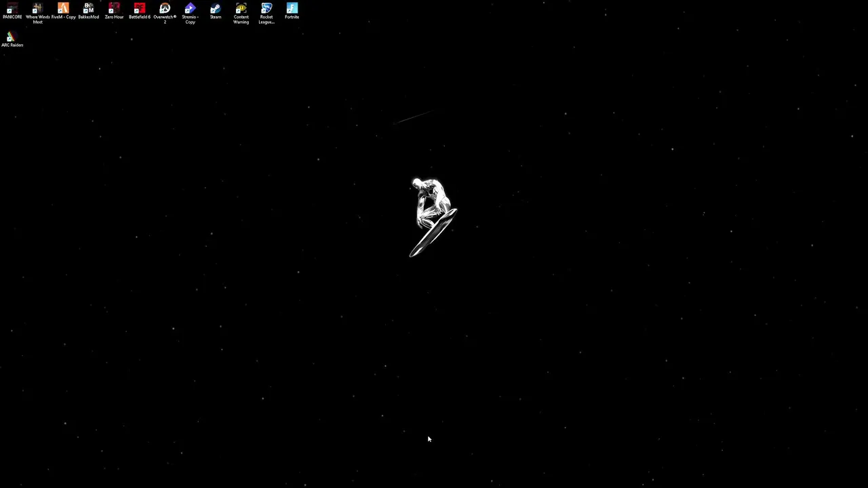Select the BakkesMod desktop icon
This screenshot has width=868, height=488.
(x=88, y=11)
